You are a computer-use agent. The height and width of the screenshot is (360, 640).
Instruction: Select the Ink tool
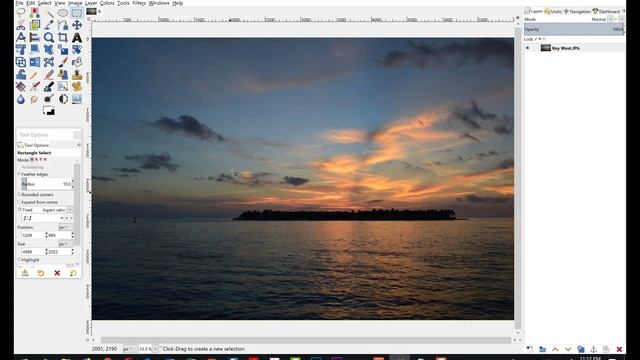[x=49, y=87]
